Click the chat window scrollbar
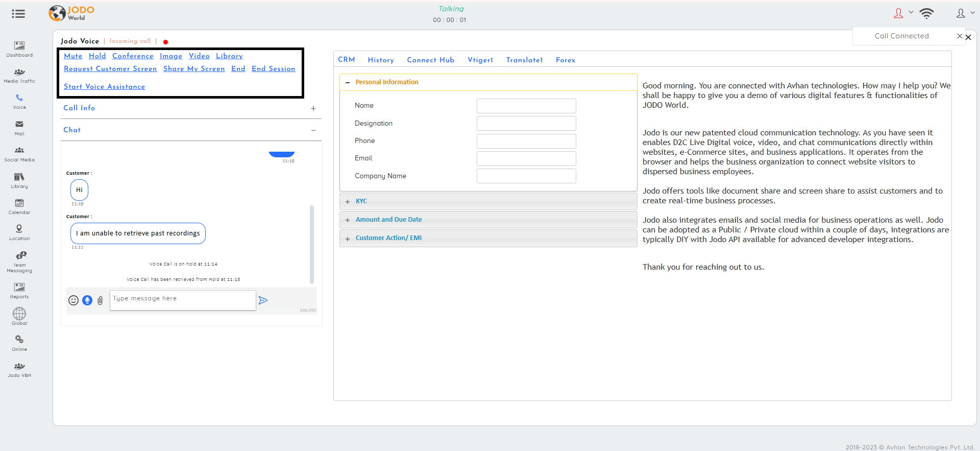The height and width of the screenshot is (451, 980). point(312,244)
